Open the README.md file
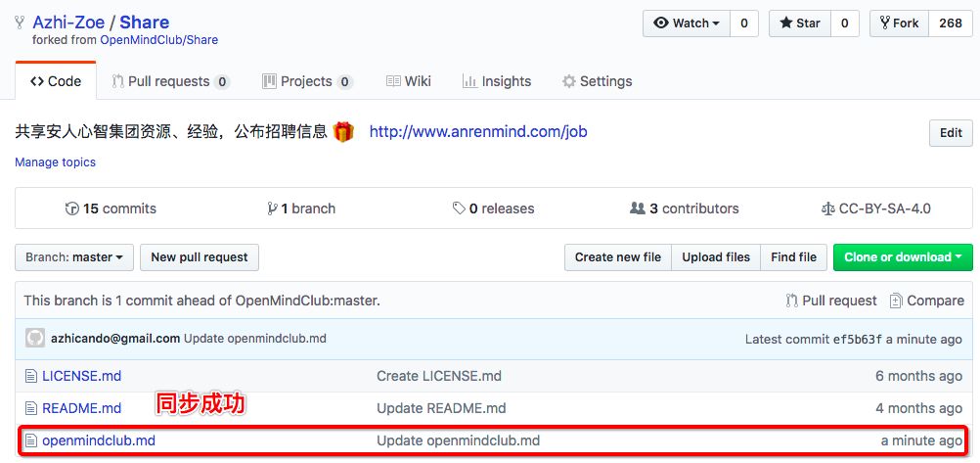The width and height of the screenshot is (980, 463). coord(82,408)
